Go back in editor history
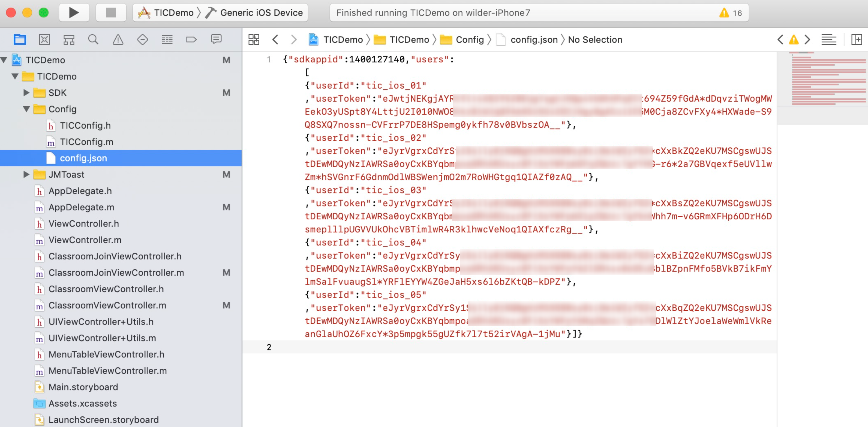This screenshot has height=427, width=868. pos(275,40)
